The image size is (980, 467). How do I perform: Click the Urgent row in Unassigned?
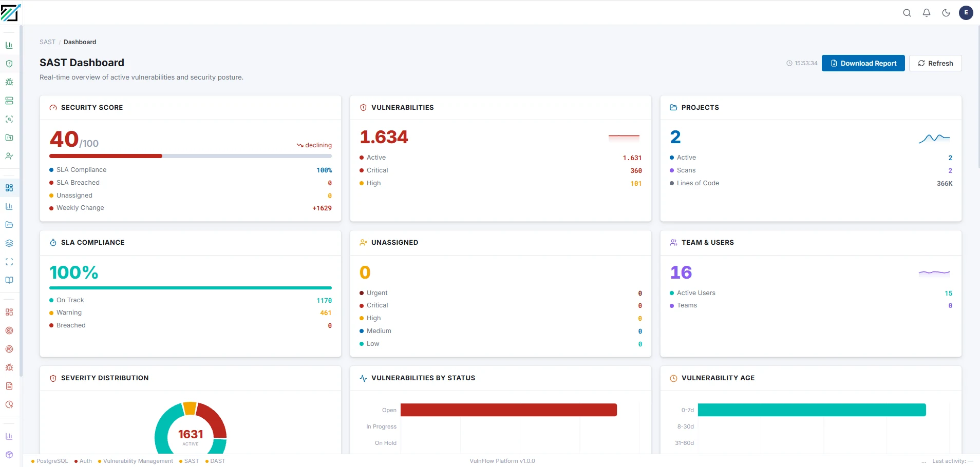501,293
